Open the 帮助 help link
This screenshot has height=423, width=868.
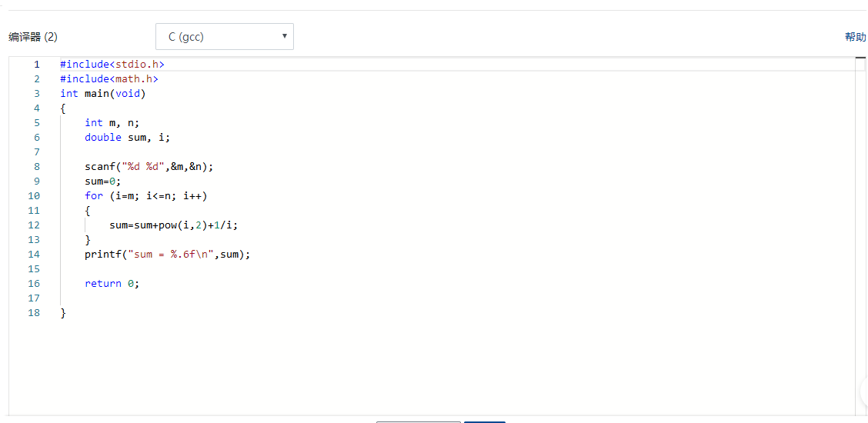click(855, 37)
